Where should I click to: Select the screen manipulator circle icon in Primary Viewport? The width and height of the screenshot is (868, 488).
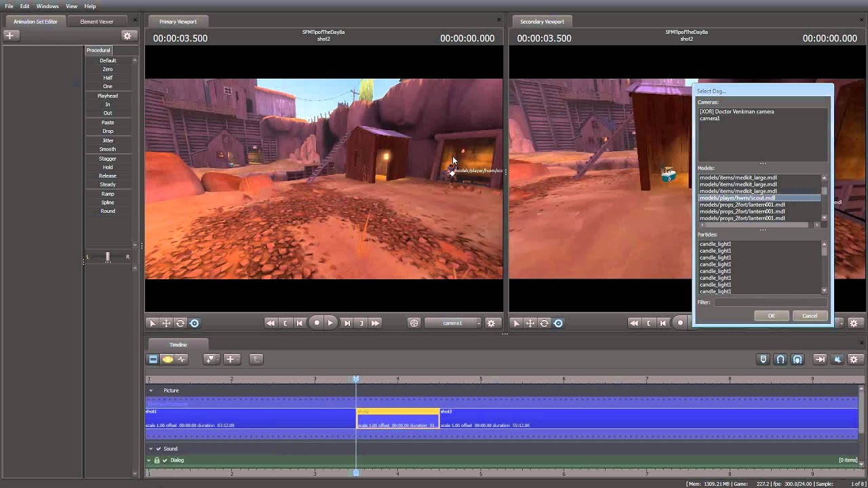[x=195, y=323]
